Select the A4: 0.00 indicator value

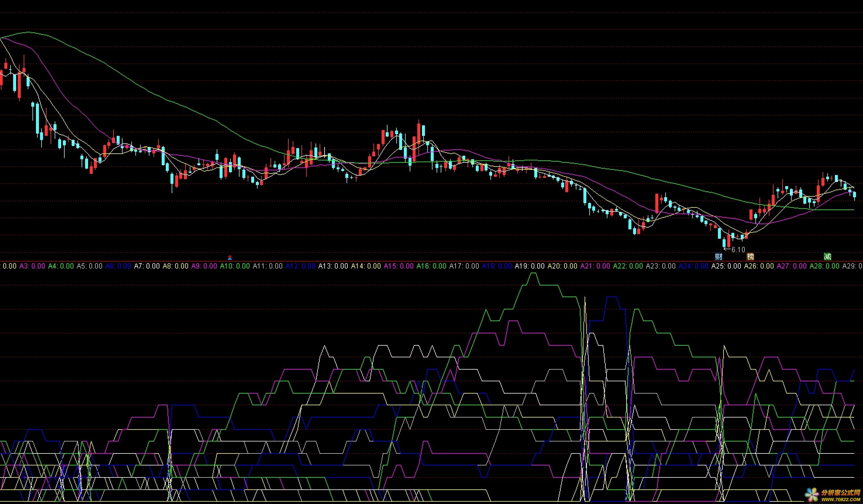click(61, 266)
